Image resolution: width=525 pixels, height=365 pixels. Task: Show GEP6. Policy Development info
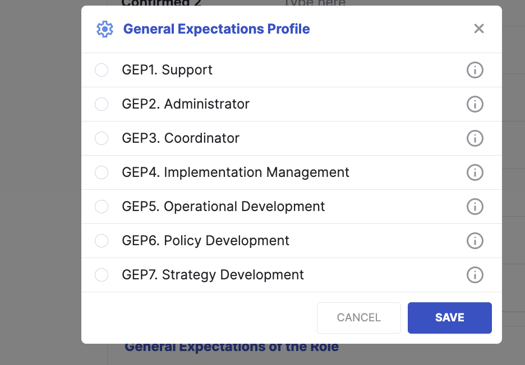point(475,241)
